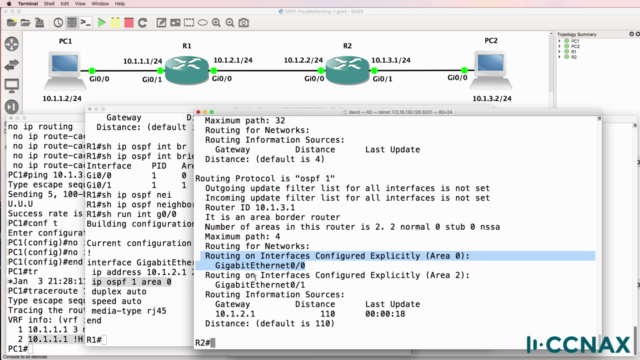Image resolution: width=640 pixels, height=360 pixels.
Task: Select PC1 row in Topology Summary
Action: [x=575, y=41]
